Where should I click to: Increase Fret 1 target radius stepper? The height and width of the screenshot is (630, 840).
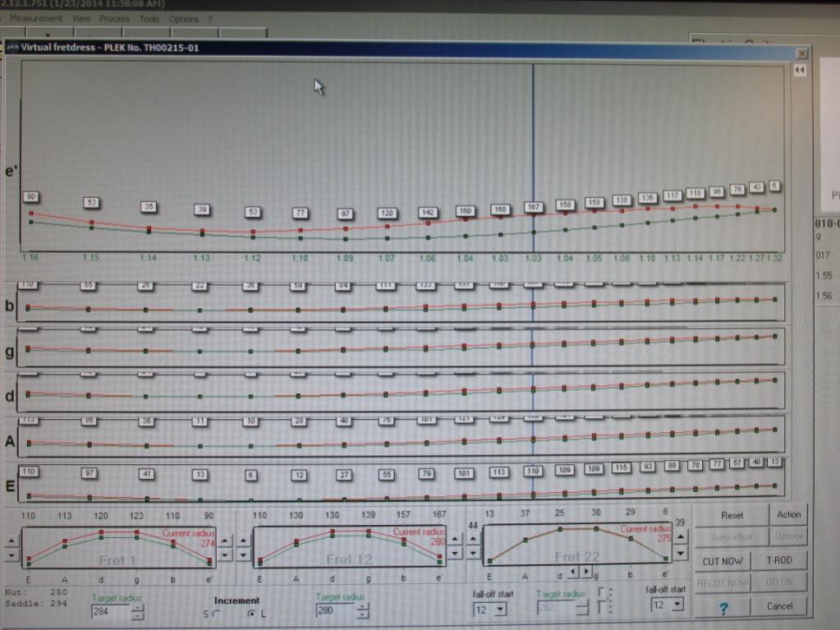(138, 608)
